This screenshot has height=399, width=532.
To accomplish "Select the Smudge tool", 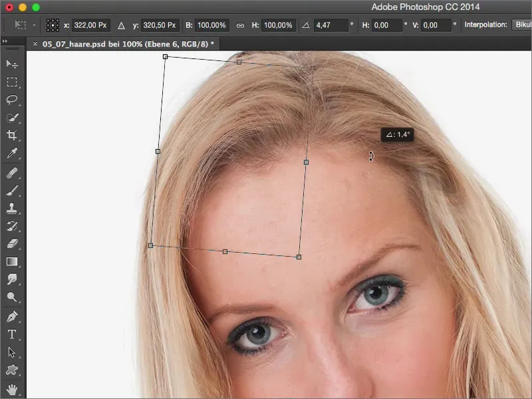I will pyautogui.click(x=12, y=279).
